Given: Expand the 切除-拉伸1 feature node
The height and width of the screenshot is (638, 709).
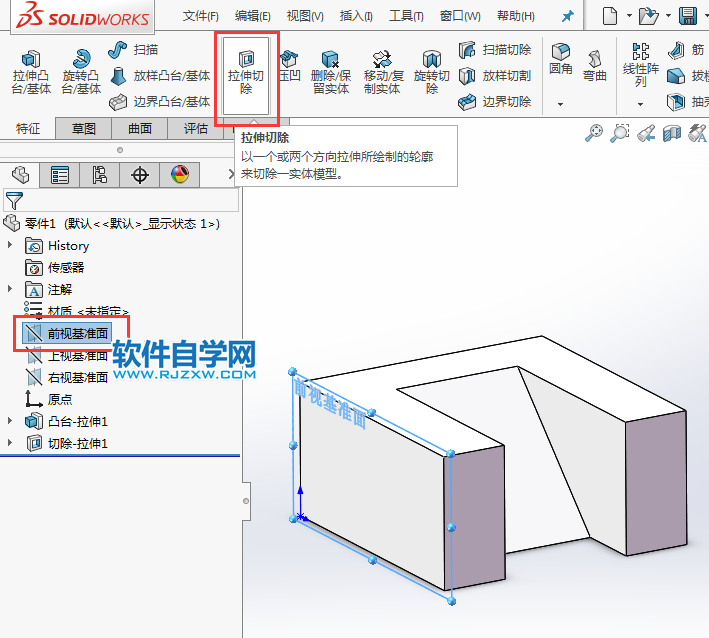Looking at the screenshot, I should (10, 443).
